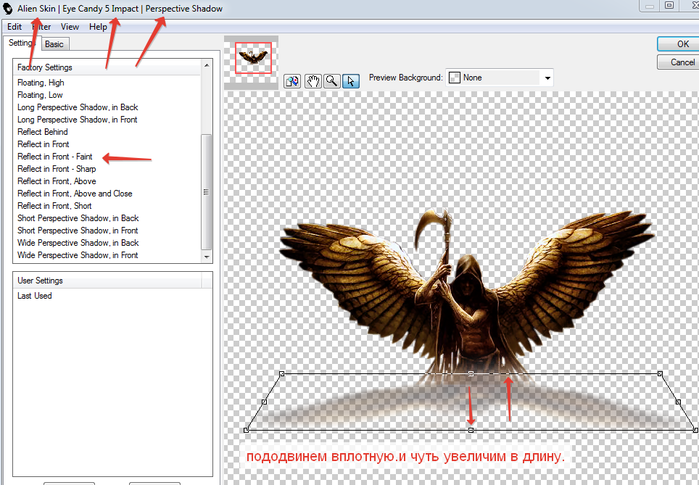Toggle the original/preview comparison icon

pyautogui.click(x=292, y=81)
